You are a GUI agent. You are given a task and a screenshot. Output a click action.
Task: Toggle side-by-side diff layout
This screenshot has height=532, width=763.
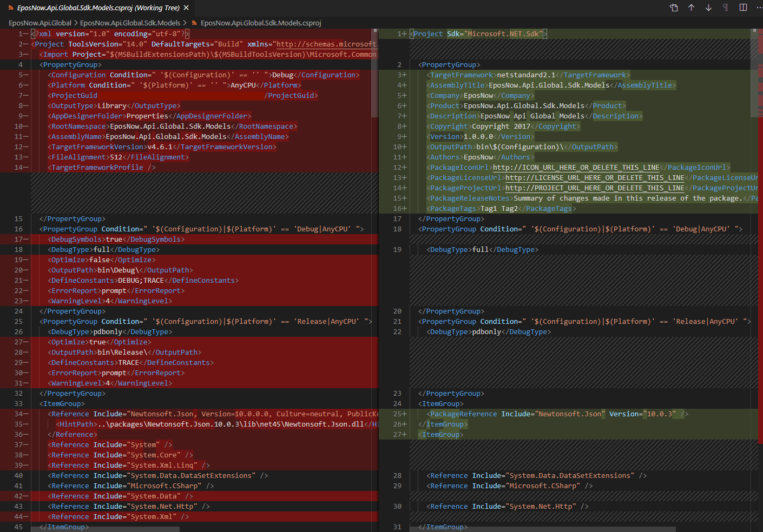point(743,8)
